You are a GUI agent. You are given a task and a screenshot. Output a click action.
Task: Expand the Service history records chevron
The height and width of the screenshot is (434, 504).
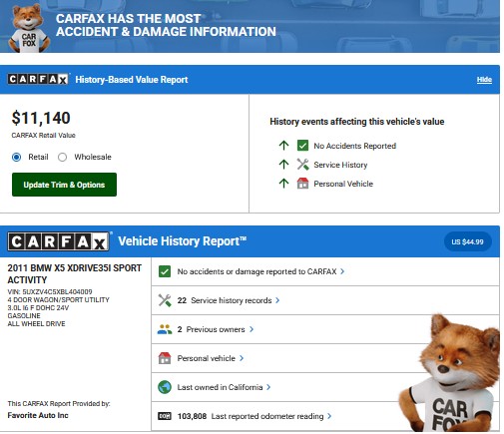pos(277,300)
